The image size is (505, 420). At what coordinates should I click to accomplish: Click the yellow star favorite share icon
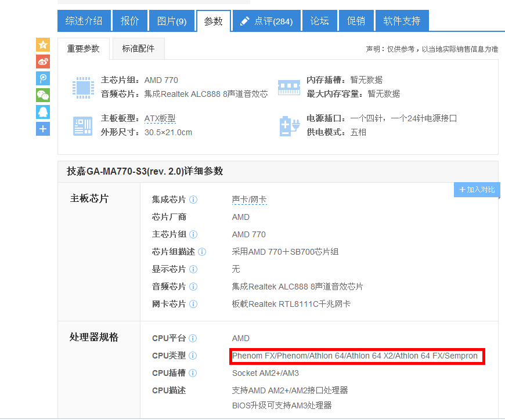43,45
